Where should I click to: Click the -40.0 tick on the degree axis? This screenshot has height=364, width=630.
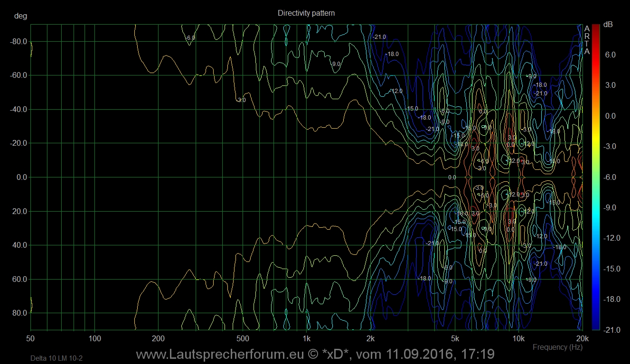tap(18, 109)
